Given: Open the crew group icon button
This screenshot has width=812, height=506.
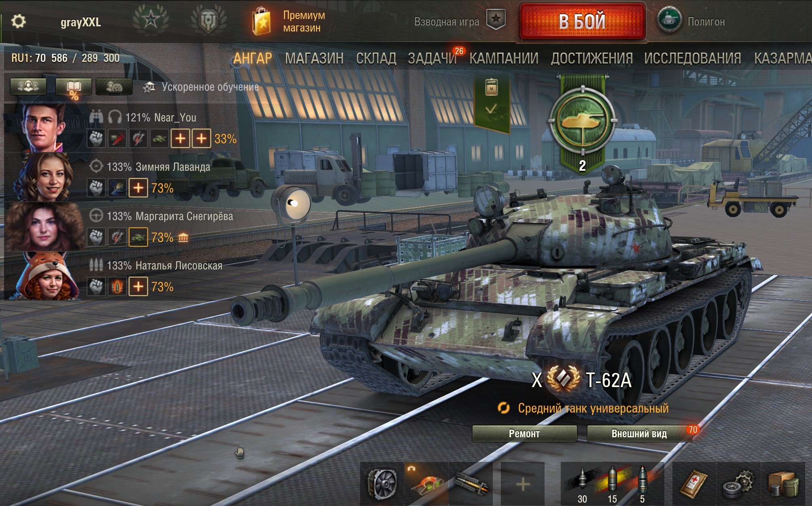Looking at the screenshot, I should (28, 86).
